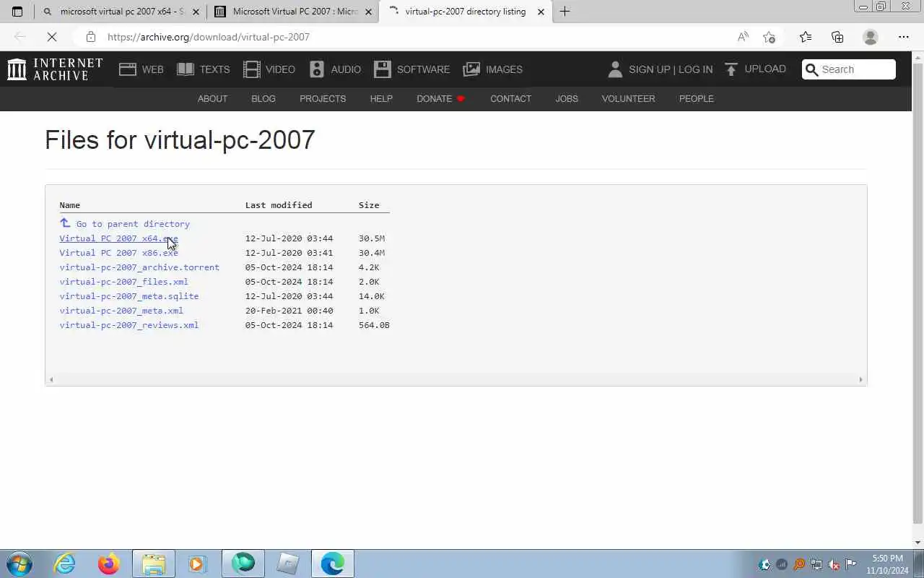The height and width of the screenshot is (578, 924).
Task: Open virtual-pc-2007_files.xml link
Action: (123, 282)
